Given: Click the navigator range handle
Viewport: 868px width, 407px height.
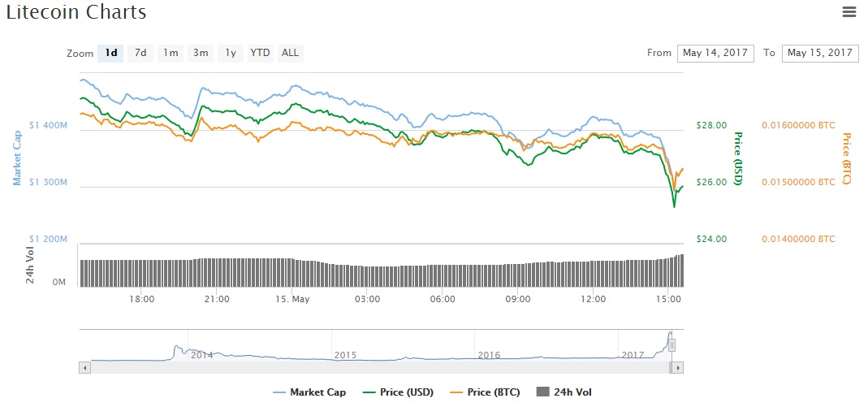Looking at the screenshot, I should 672,345.
